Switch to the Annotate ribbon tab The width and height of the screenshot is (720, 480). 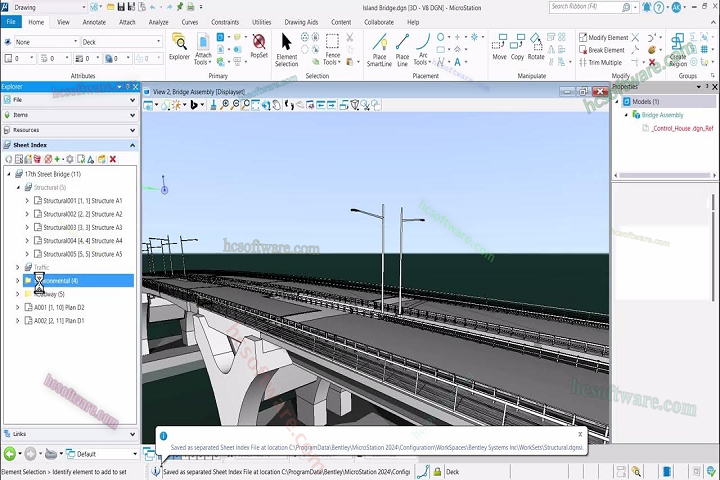click(94, 22)
